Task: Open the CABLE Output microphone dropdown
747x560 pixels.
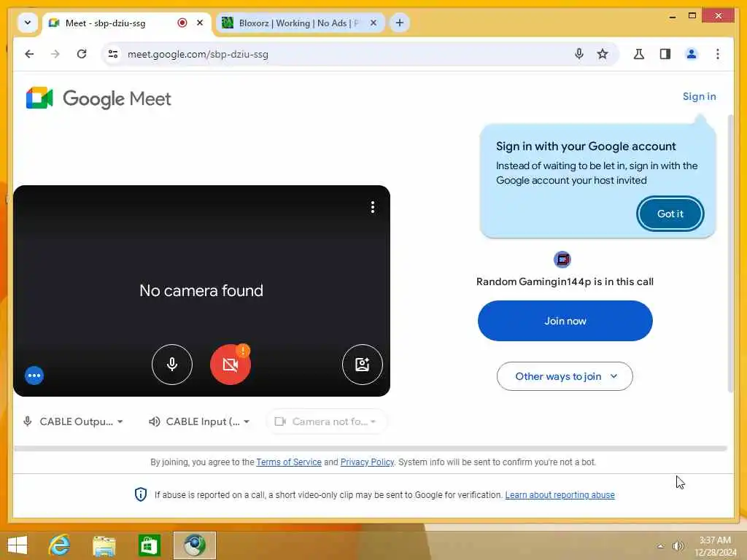Action: [74, 421]
